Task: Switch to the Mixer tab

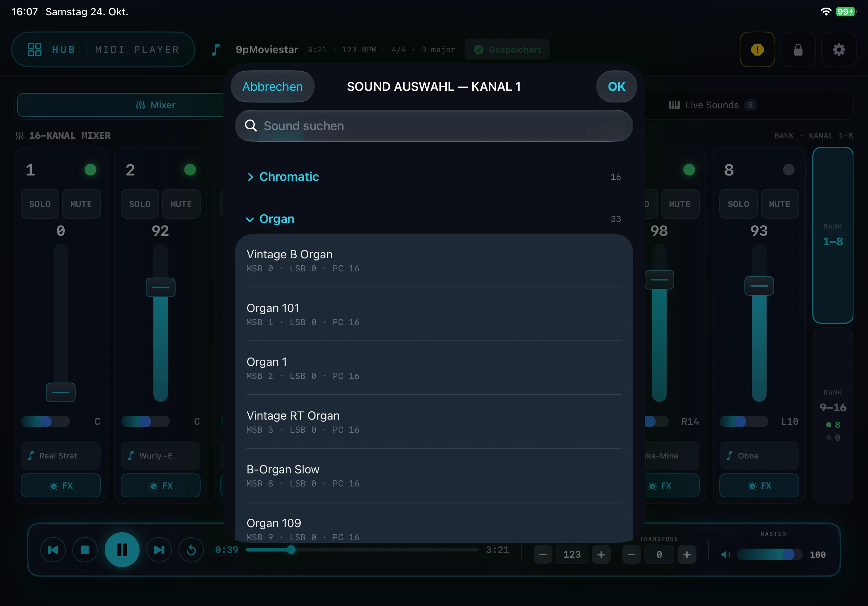Action: (x=155, y=105)
